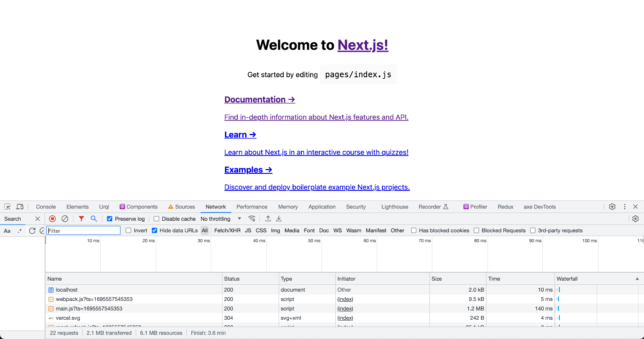Open the Examples → link
Image resolution: width=644 pixels, height=339 pixels.
tap(248, 170)
